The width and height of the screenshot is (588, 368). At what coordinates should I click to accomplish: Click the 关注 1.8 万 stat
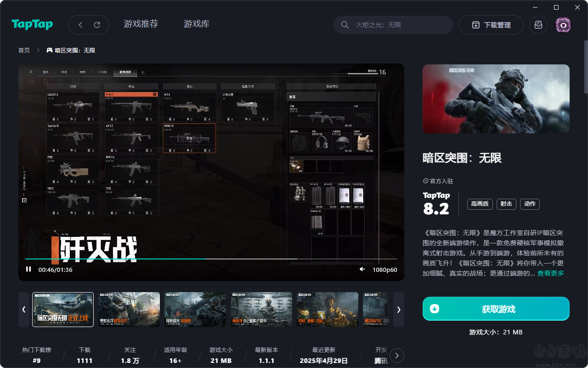(x=130, y=355)
